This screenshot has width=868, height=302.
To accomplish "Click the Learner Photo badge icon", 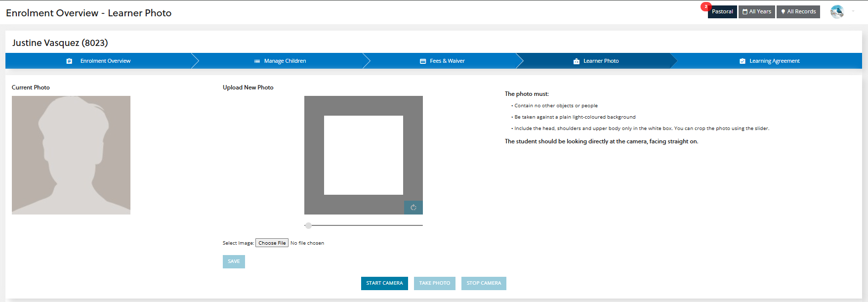I will point(576,61).
